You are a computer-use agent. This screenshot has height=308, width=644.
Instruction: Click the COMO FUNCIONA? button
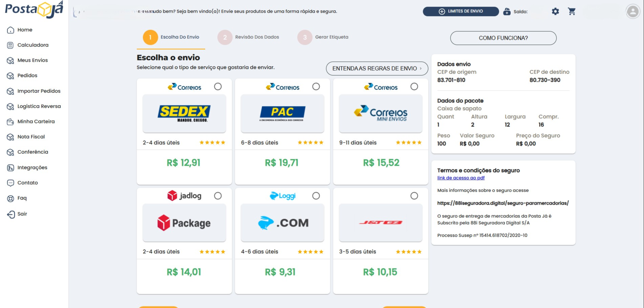click(503, 38)
